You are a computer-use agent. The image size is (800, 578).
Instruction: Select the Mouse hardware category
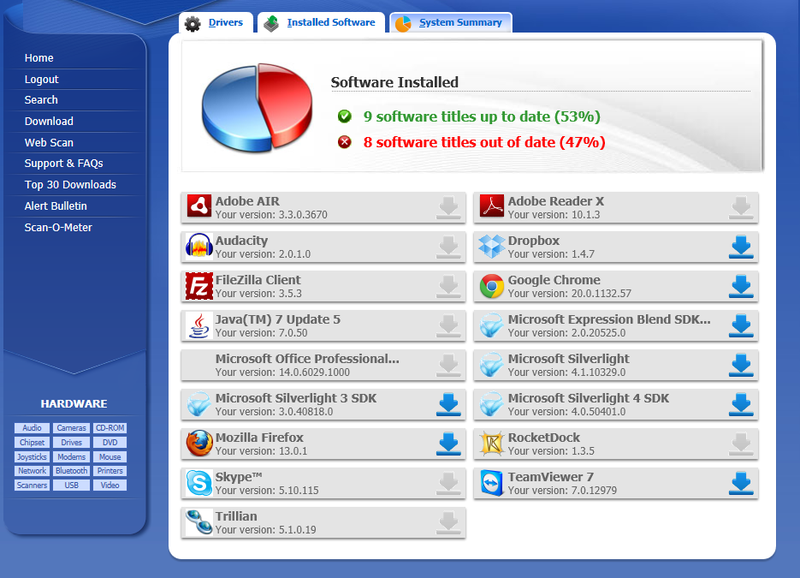(110, 457)
